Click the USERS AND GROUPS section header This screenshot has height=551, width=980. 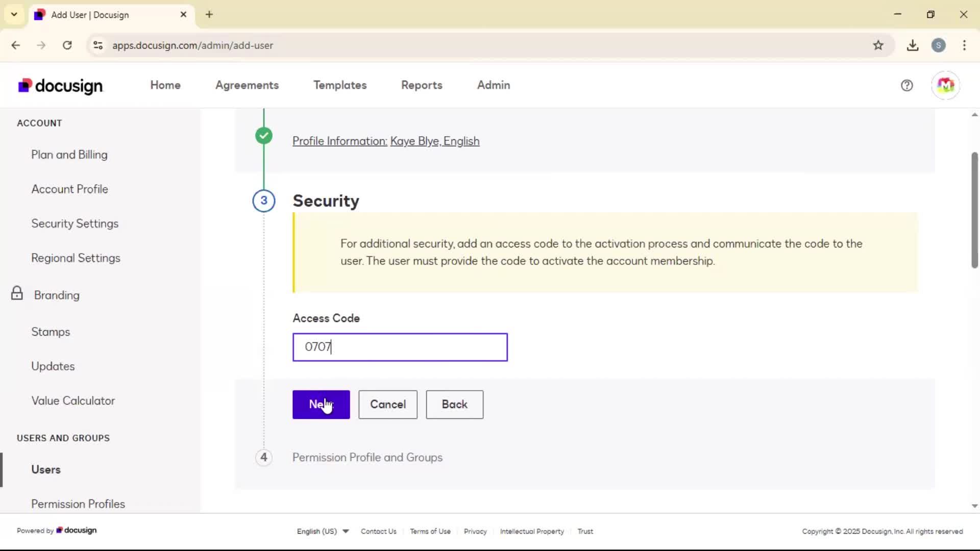(x=63, y=438)
